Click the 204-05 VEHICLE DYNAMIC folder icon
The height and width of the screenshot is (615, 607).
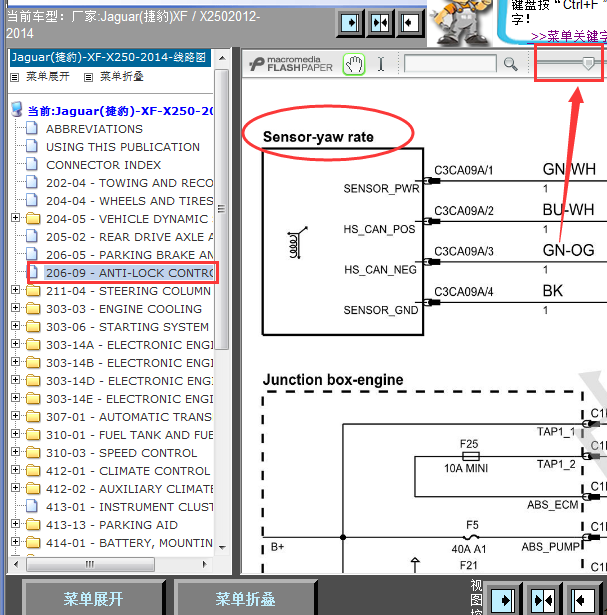click(x=33, y=218)
